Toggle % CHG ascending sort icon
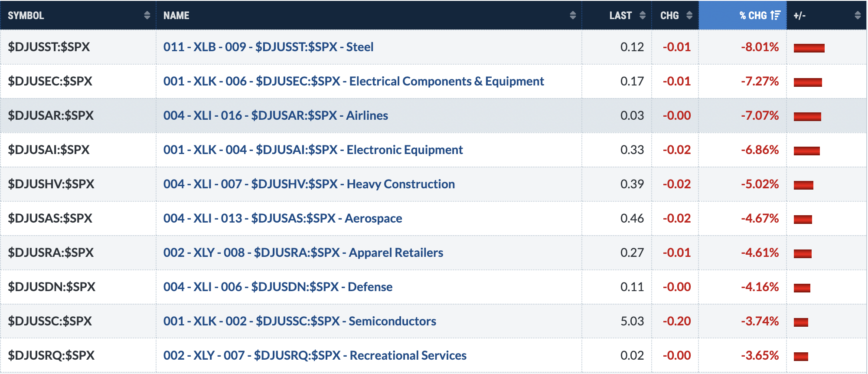The height and width of the screenshot is (374, 868). 775,15
